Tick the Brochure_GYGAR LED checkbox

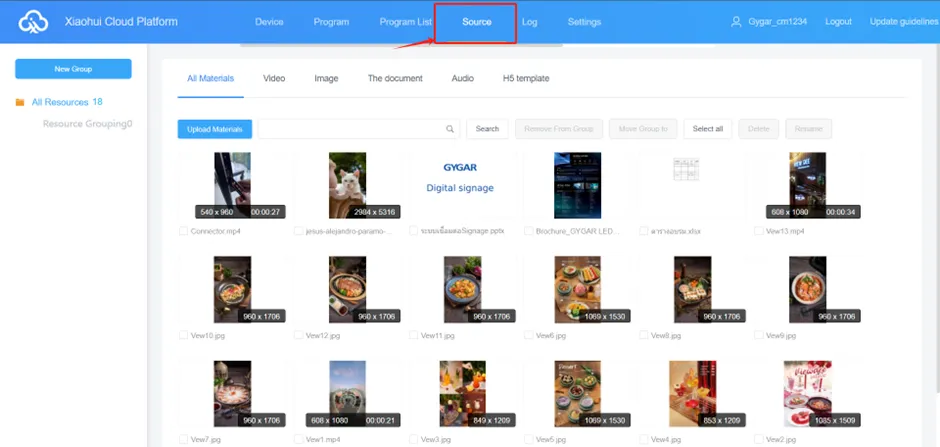(x=529, y=231)
